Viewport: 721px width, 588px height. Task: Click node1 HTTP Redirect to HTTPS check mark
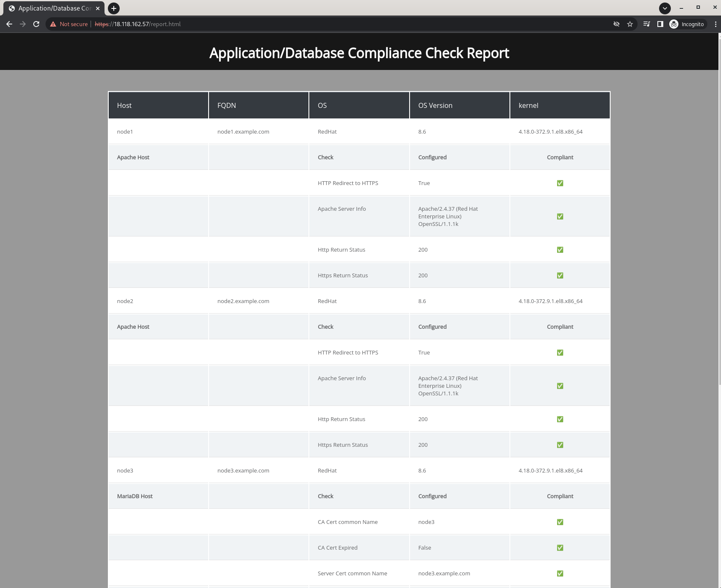click(560, 183)
